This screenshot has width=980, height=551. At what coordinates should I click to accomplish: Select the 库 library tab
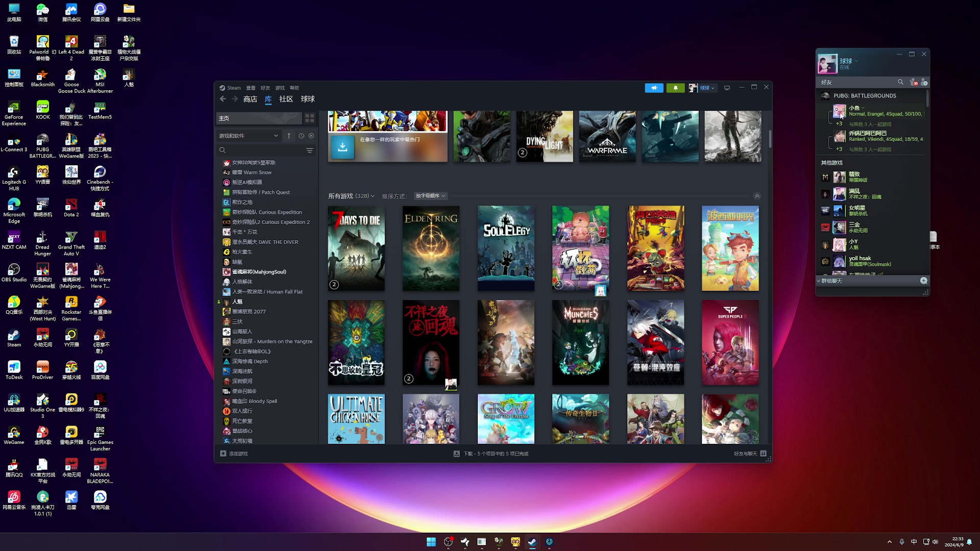point(268,99)
